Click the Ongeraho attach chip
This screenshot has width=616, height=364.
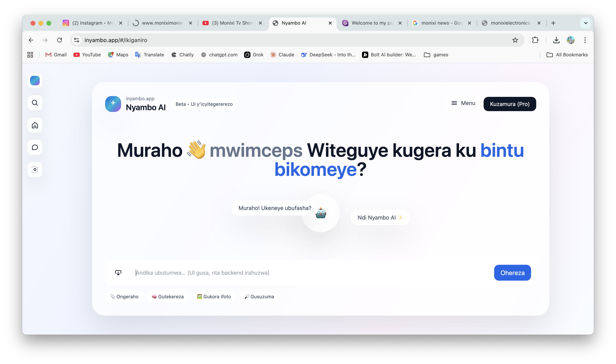pyautogui.click(x=124, y=297)
